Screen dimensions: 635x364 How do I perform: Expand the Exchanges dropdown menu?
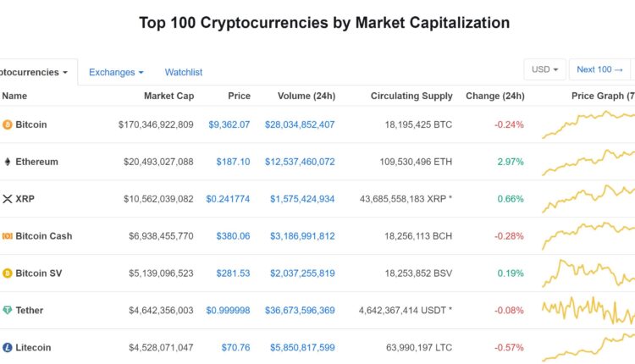coord(116,73)
